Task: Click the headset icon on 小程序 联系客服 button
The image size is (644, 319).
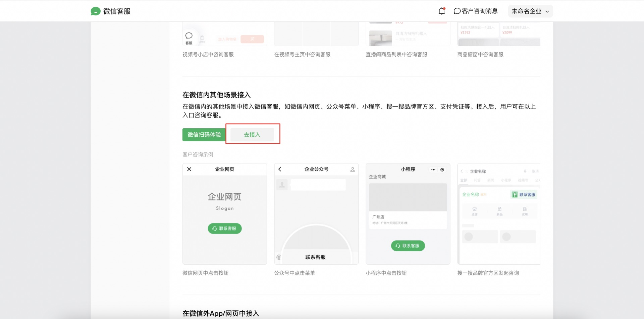Action: [398, 246]
